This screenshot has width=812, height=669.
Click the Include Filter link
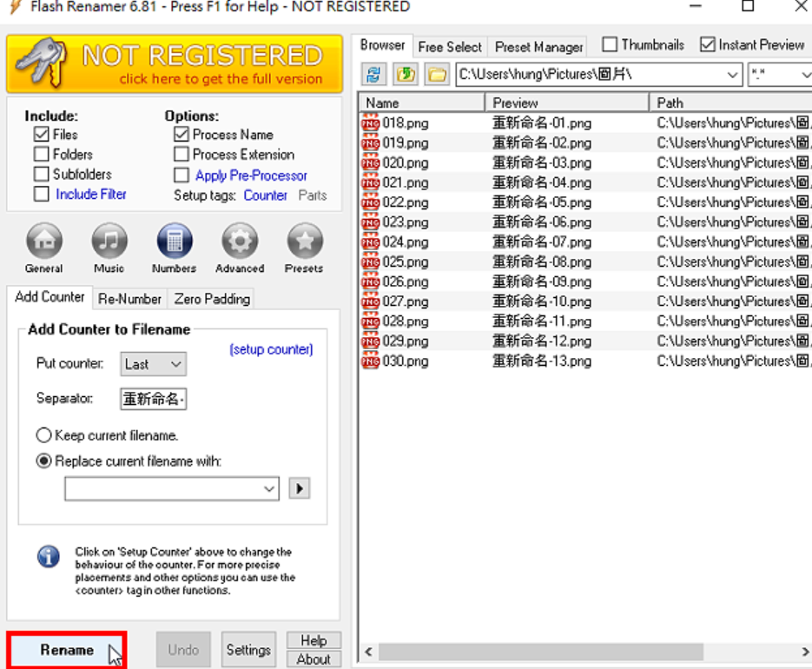click(91, 195)
